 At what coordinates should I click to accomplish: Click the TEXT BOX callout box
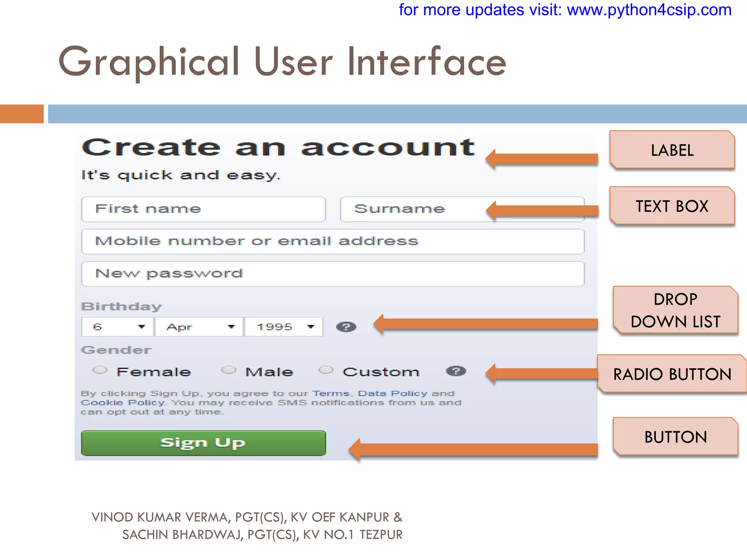click(x=672, y=206)
